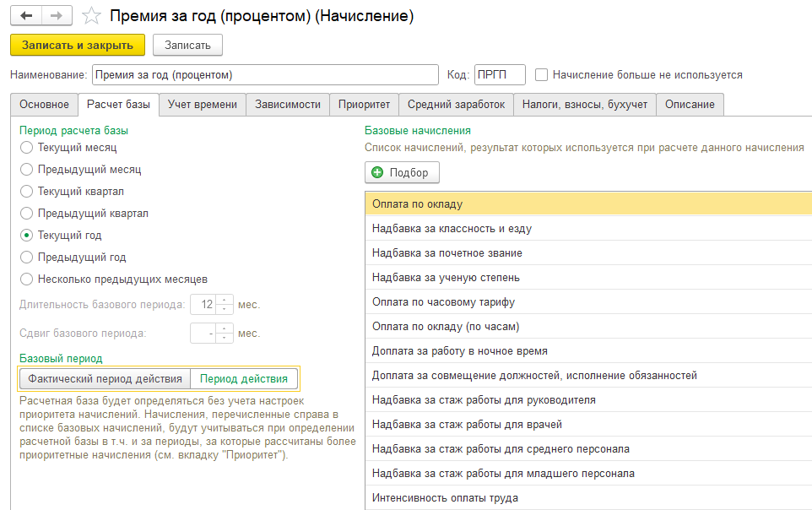Select the Текущий квартал radio option
This screenshot has height=510, width=812.
26,191
